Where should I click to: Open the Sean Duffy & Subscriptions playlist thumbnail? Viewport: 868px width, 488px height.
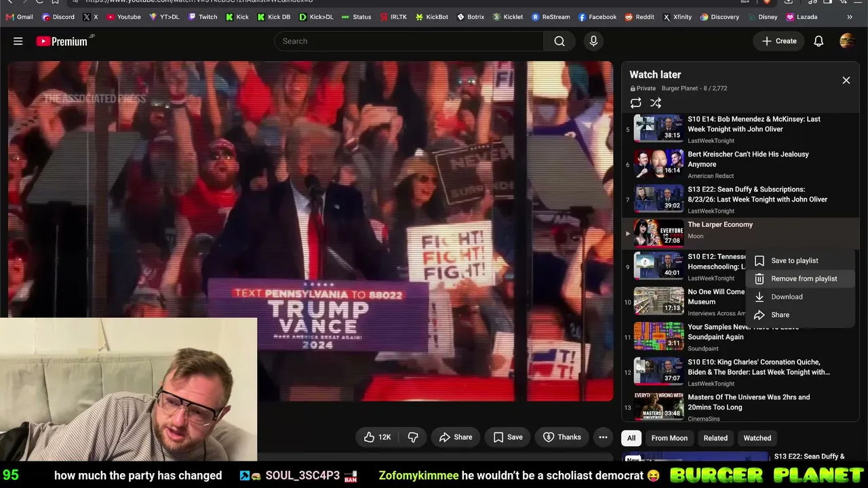pos(658,199)
